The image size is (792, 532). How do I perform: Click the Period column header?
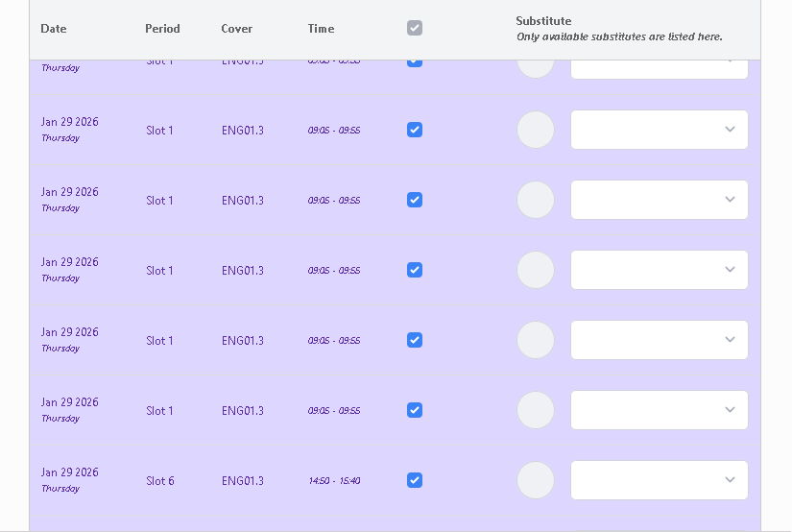(162, 29)
